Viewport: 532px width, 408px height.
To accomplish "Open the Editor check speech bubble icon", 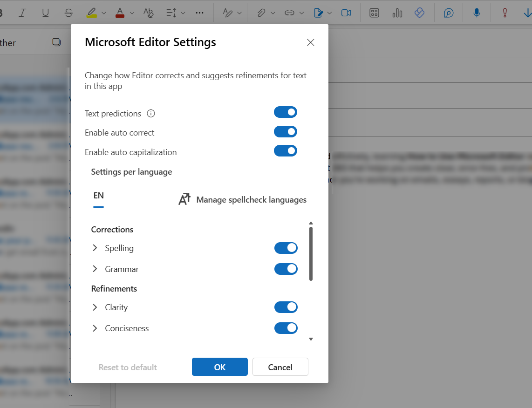I will click(449, 13).
